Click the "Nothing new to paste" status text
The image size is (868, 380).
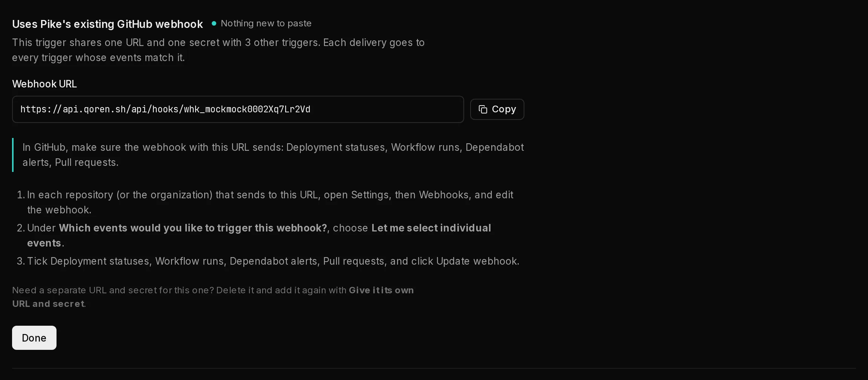coord(266,23)
